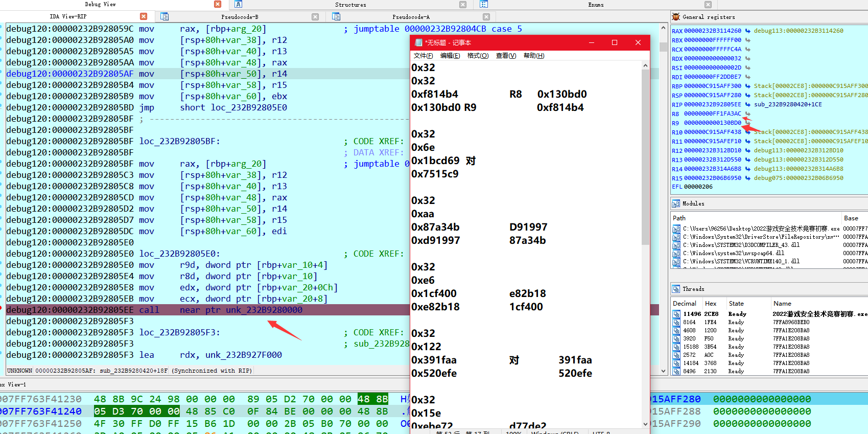Select the IDA View-RIP tab
Image resolution: width=868 pixels, height=434 pixels.
point(68,16)
